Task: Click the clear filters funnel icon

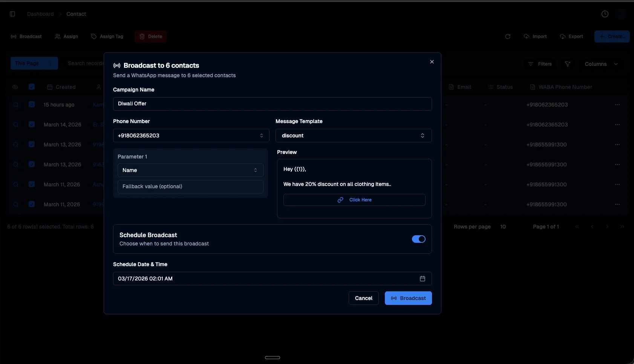Action: click(567, 64)
